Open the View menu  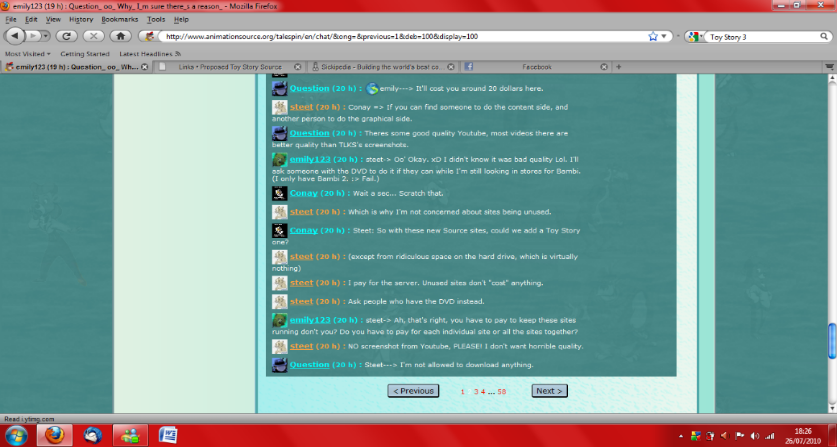53,19
